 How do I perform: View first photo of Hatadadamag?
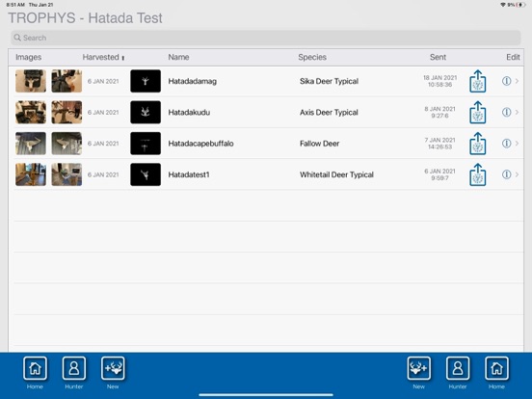tap(31, 81)
